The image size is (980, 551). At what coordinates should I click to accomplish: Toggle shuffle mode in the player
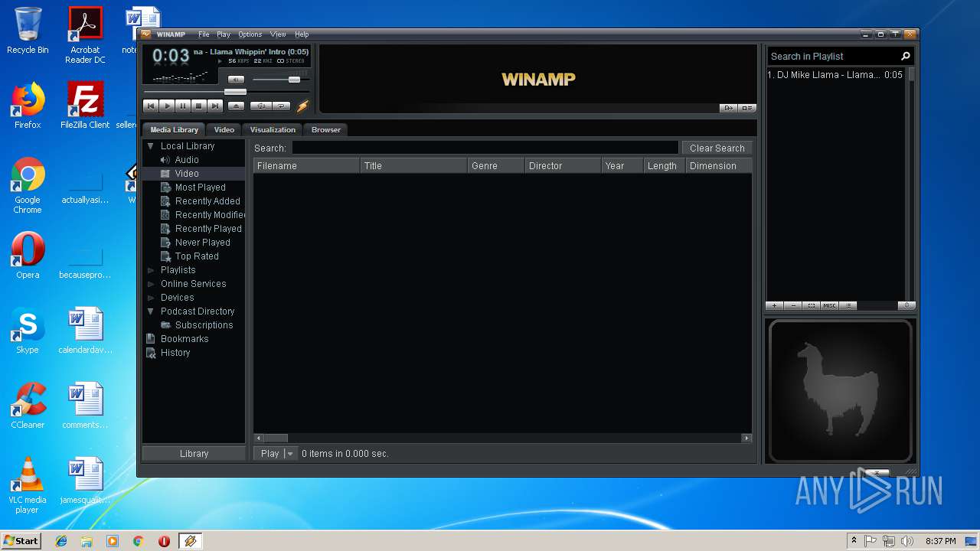click(261, 106)
